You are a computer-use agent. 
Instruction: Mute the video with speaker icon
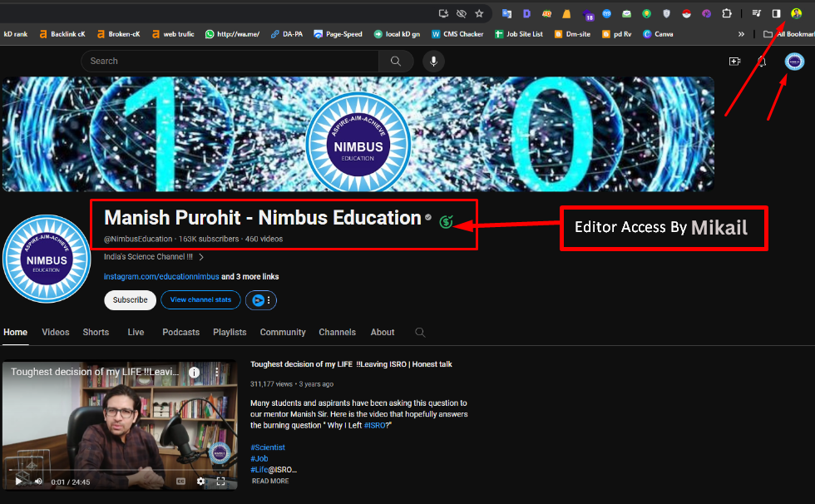tap(38, 481)
